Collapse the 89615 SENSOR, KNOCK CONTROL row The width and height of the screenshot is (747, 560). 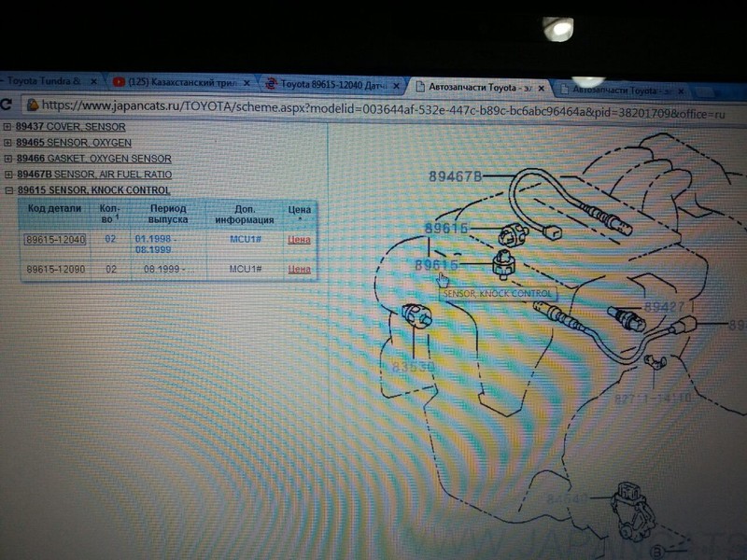8,190
